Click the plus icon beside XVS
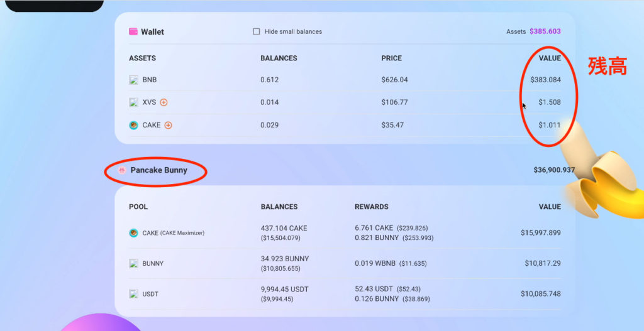The height and width of the screenshot is (331, 644). (164, 102)
